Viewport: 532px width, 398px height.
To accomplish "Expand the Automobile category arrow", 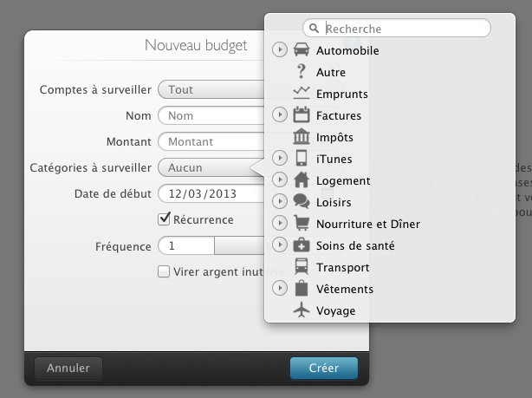I will pos(280,50).
